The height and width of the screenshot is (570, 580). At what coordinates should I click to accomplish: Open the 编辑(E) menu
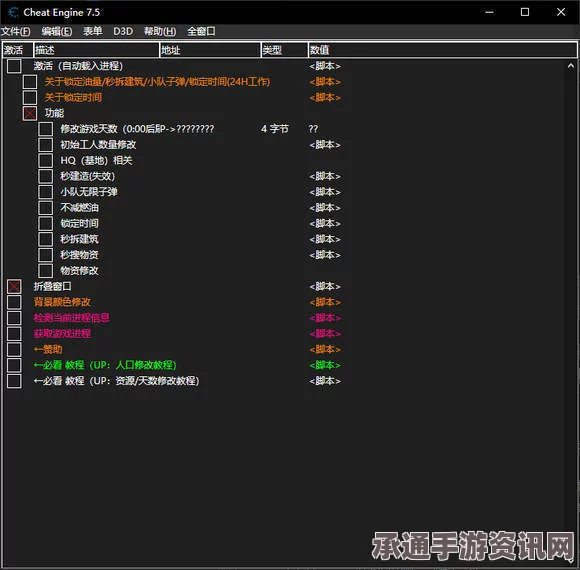point(57,31)
